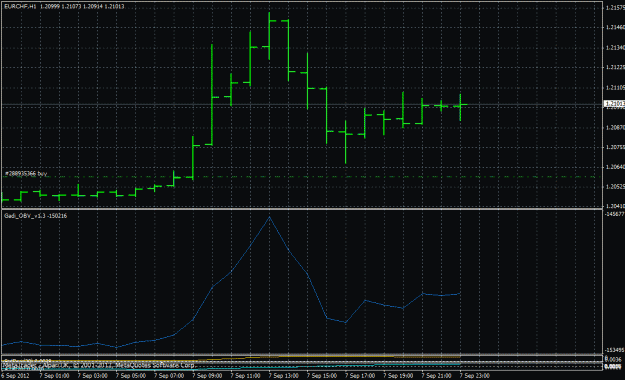
Task: Click OBV scale value -145677
Action: 614,214
